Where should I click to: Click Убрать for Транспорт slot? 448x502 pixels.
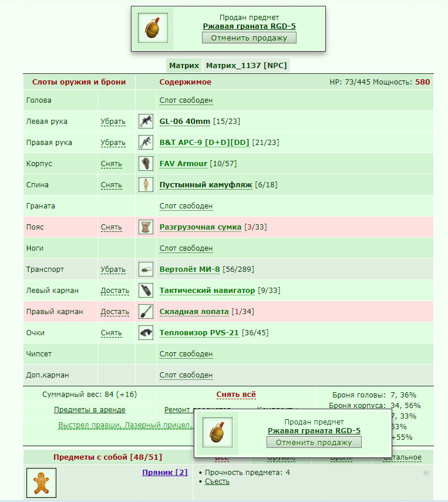[x=113, y=269]
